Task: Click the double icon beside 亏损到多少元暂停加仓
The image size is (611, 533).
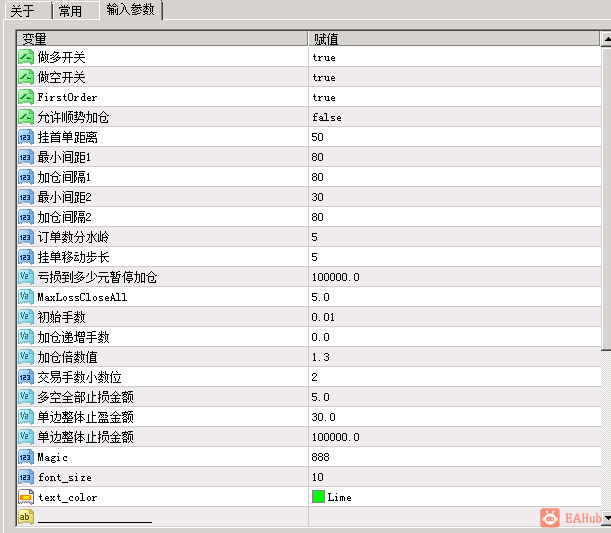Action: click(x=26, y=277)
